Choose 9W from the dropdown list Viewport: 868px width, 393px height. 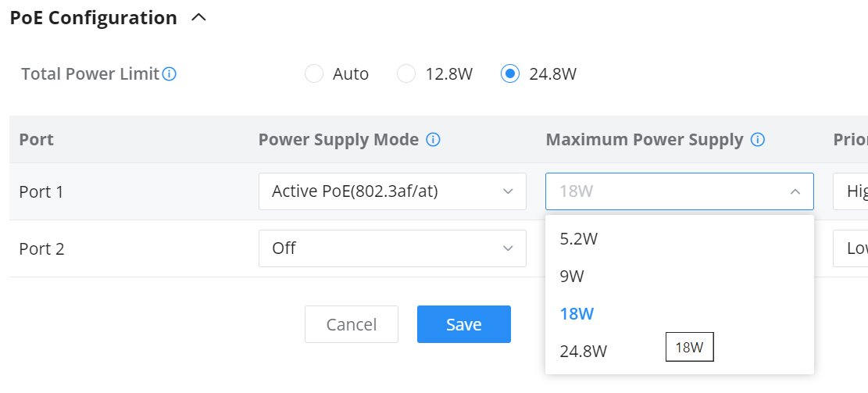pos(573,277)
